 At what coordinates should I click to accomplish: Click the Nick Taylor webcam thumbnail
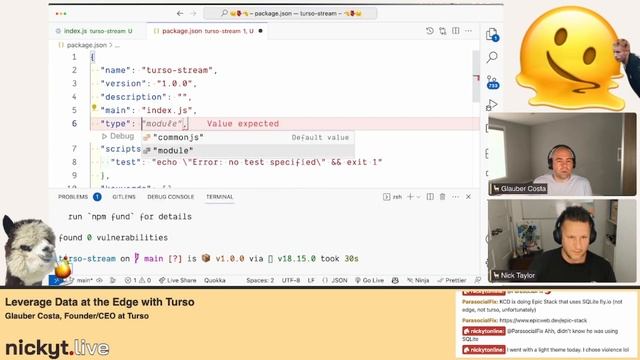pos(562,241)
